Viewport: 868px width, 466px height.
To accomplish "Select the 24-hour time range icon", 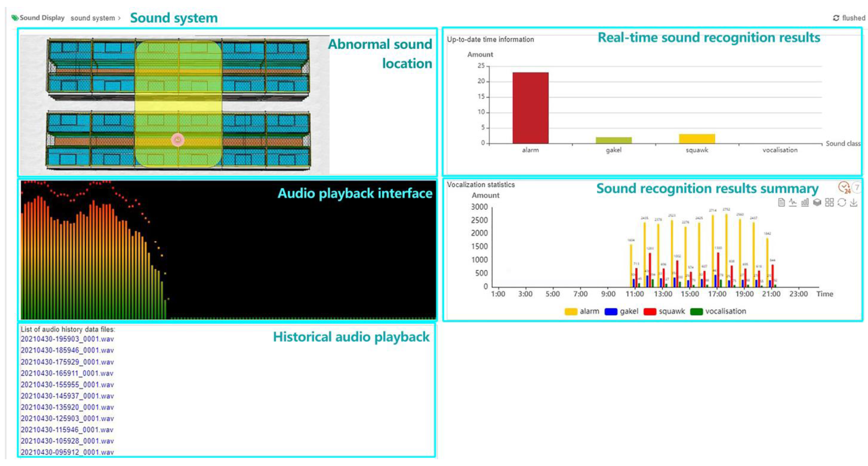I will click(x=844, y=187).
